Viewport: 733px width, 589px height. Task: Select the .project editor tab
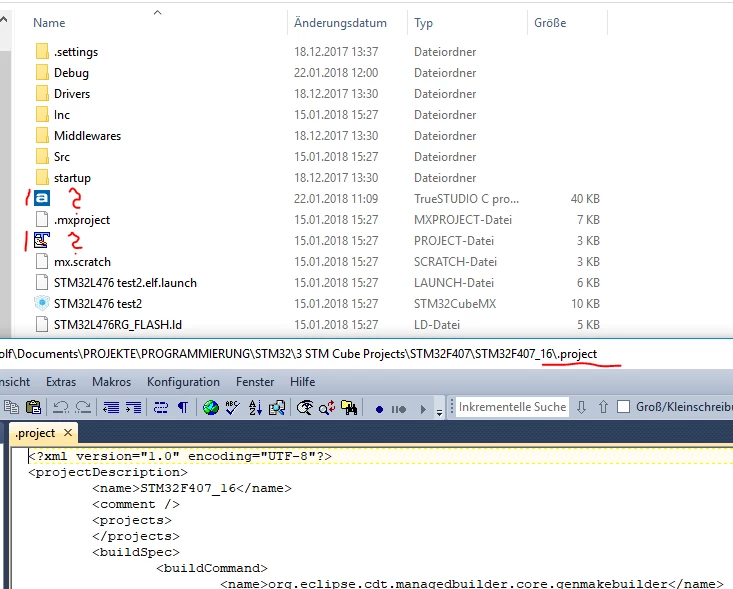(36, 433)
